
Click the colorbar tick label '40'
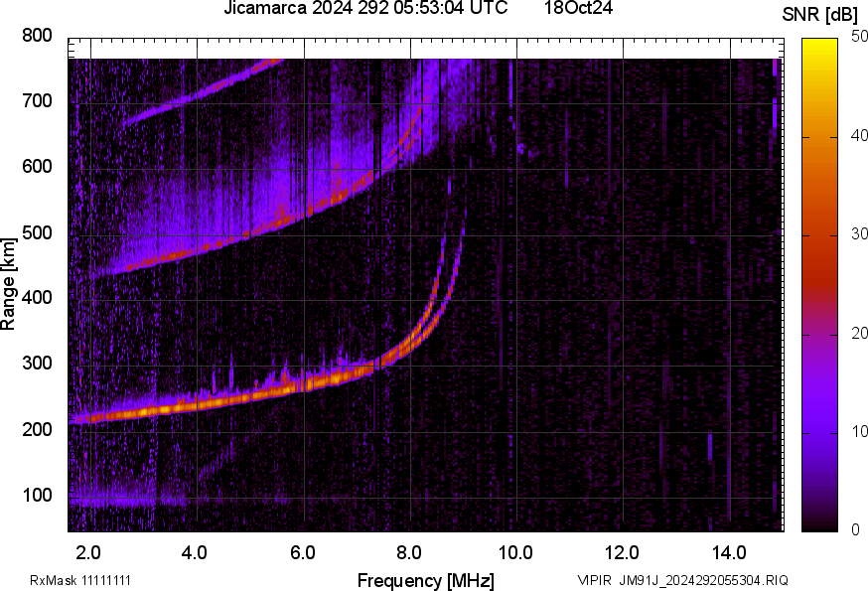859,136
